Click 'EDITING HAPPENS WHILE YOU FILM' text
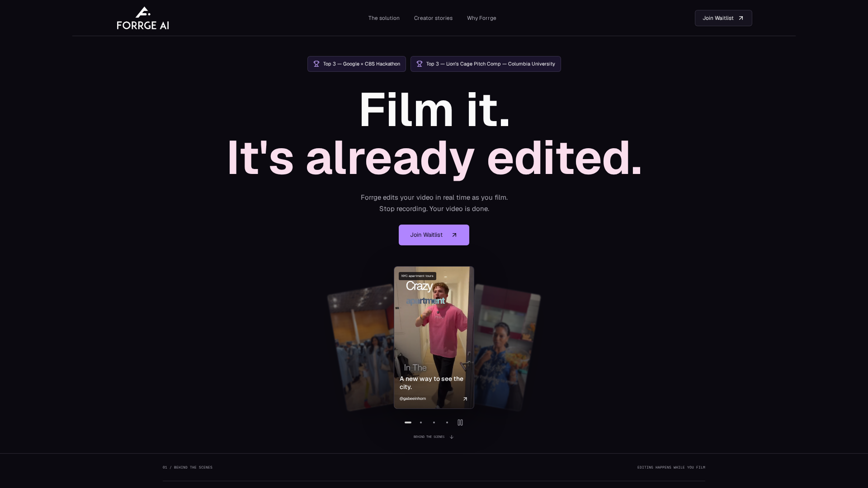This screenshot has height=488, width=868. 671,467
